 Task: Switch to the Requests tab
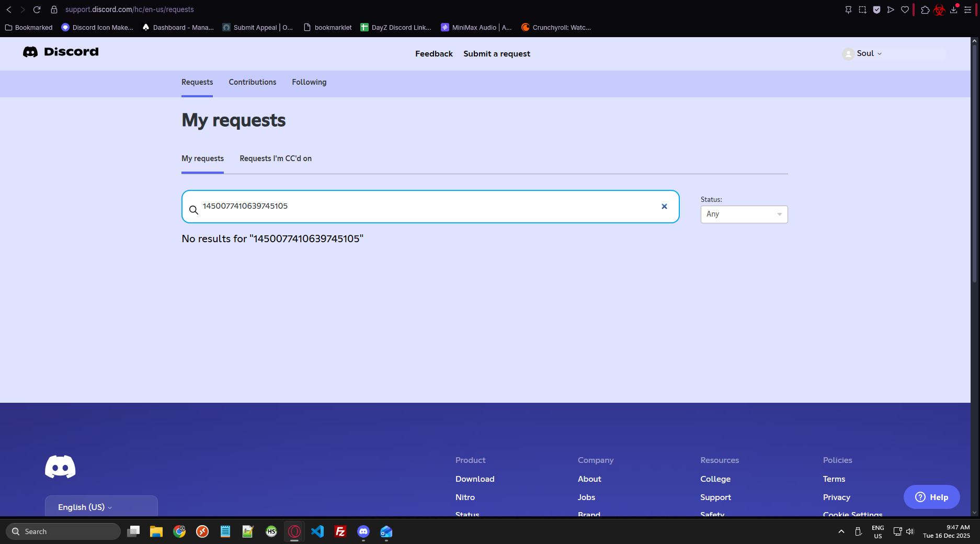coord(197,82)
